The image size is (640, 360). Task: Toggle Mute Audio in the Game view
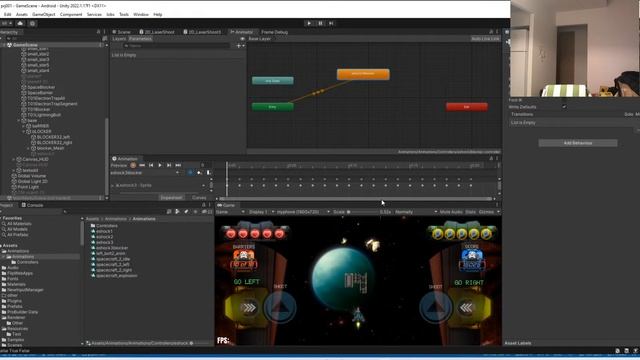451,212
